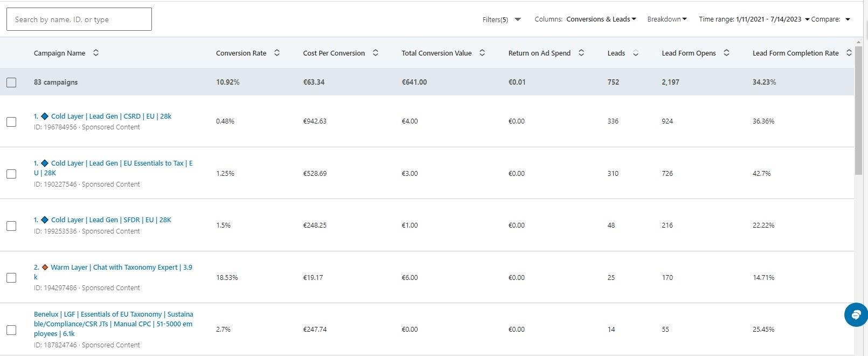
Task: Click ID 196784956 Sponsored Content text
Action: 87,127
